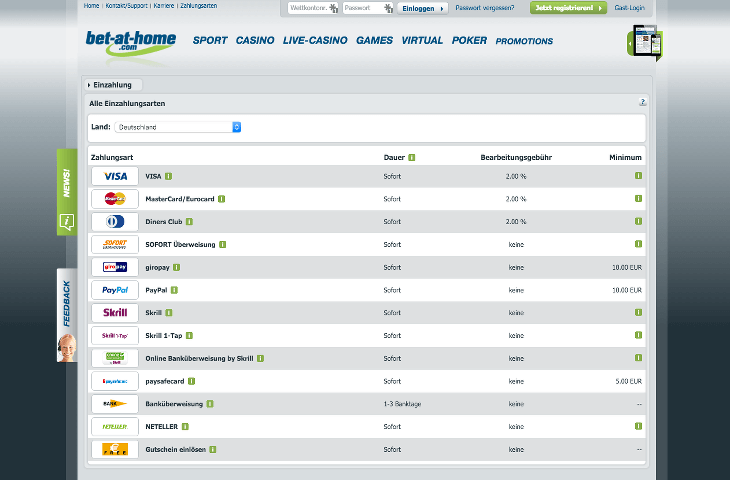Open info icon next to SOFORT Überweisung label
Image resolution: width=730 pixels, height=480 pixels.
pyautogui.click(x=223, y=244)
